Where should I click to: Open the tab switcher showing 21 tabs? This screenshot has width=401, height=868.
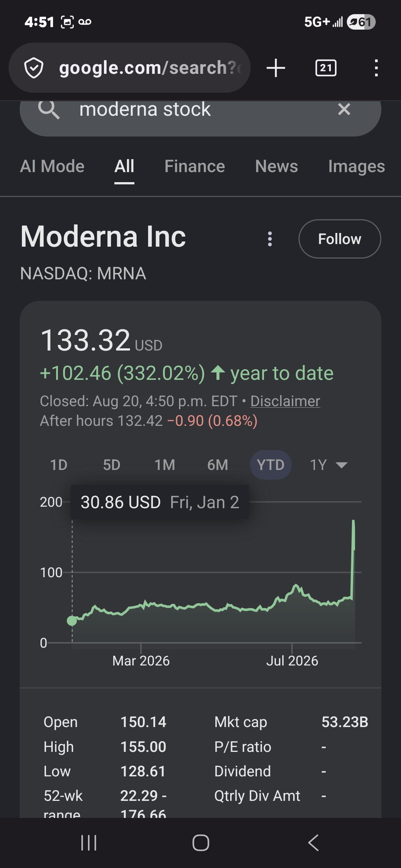tap(326, 68)
